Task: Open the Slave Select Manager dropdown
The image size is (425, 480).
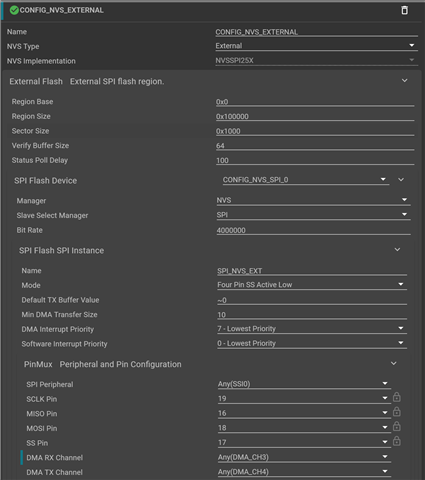Action: (x=313, y=215)
